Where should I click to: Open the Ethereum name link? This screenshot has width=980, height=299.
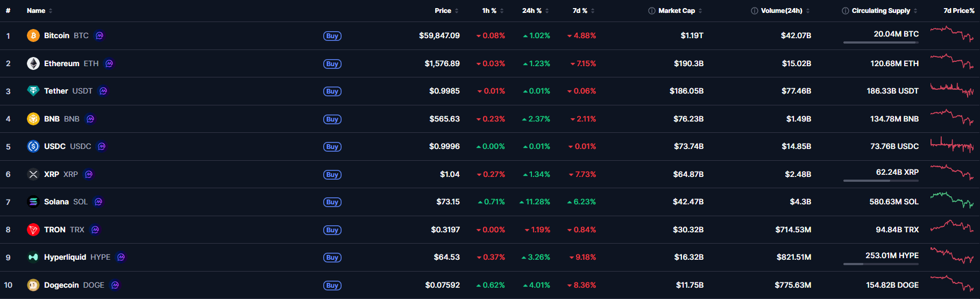(x=61, y=63)
